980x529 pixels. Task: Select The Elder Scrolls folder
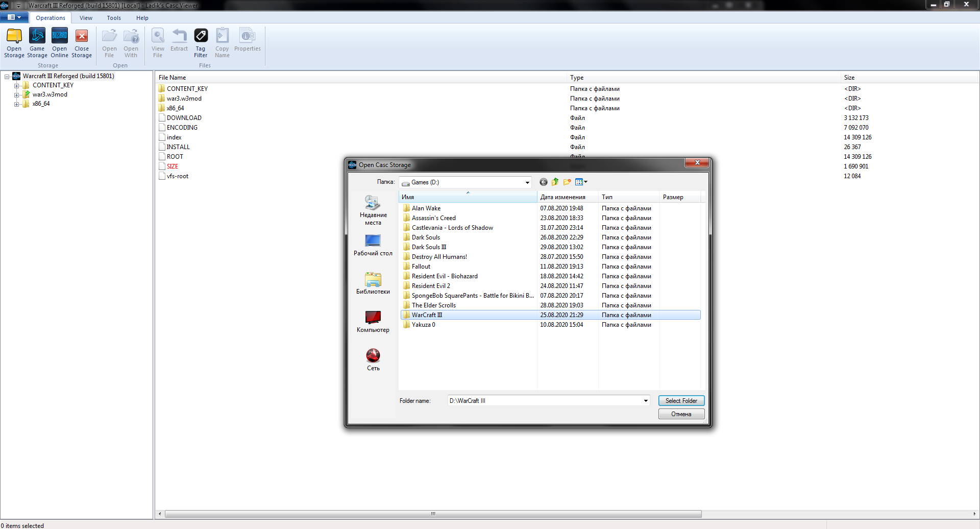coord(434,305)
